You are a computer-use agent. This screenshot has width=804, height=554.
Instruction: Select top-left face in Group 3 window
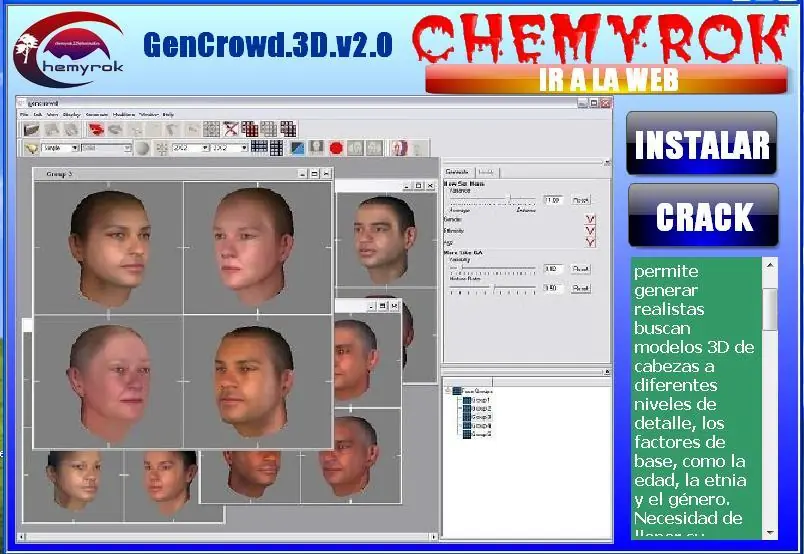click(x=108, y=248)
